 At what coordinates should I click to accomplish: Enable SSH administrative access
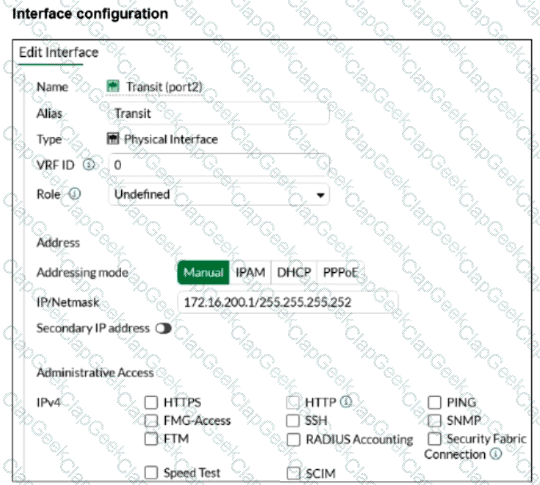293,421
